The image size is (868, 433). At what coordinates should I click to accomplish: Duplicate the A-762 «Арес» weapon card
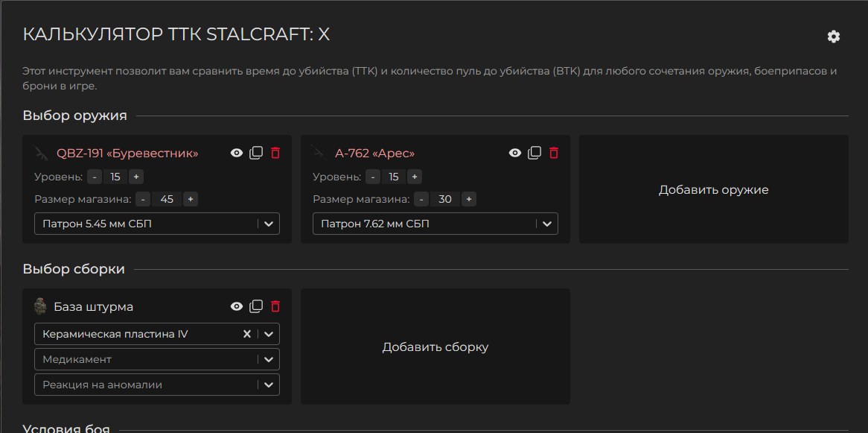pos(534,153)
